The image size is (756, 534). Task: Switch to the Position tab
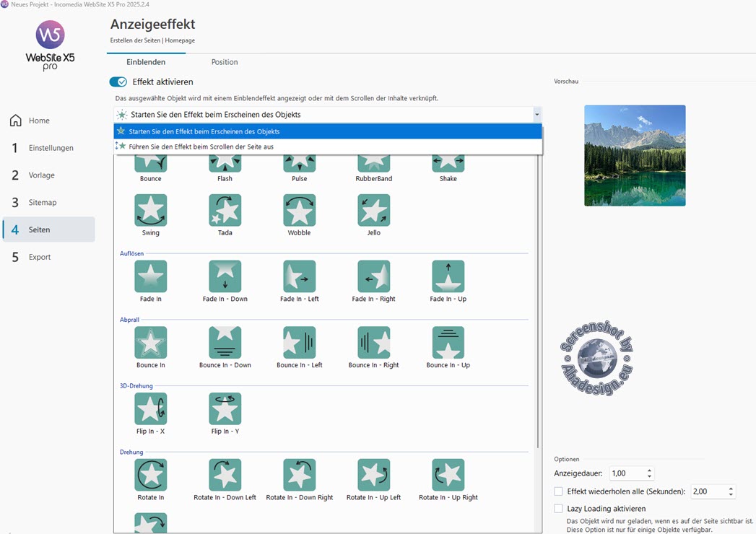pyautogui.click(x=225, y=62)
